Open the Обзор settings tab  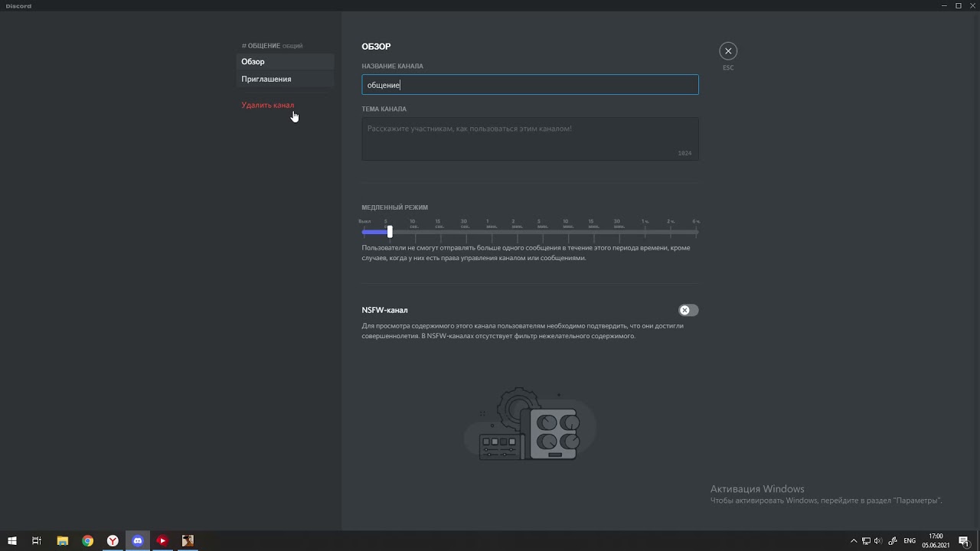pos(285,61)
